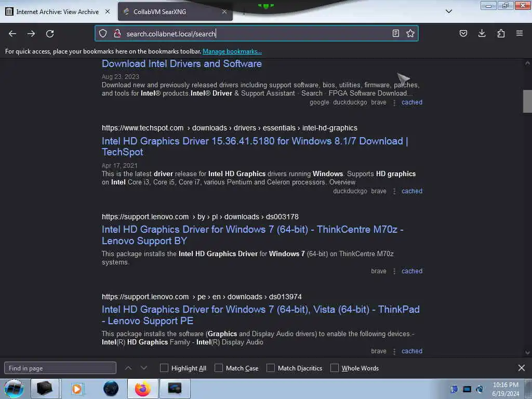Open the ThinkCentre M70z driver result
Viewport: 532px width, 399px height.
[252, 235]
